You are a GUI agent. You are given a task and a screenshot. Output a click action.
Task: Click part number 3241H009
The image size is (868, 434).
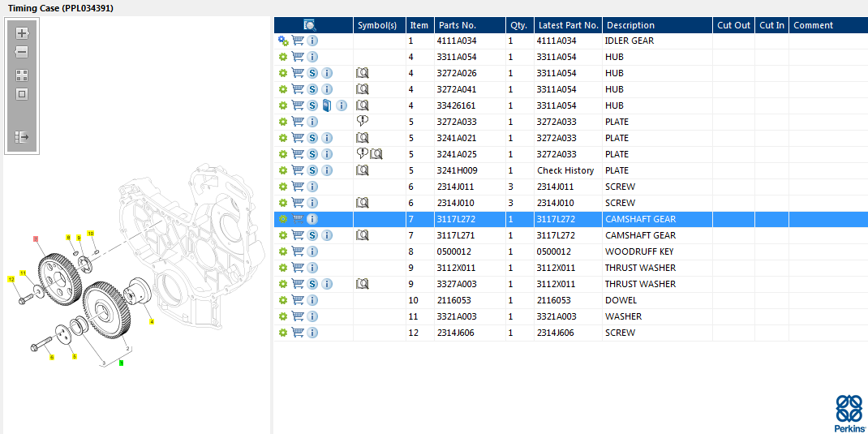point(458,170)
